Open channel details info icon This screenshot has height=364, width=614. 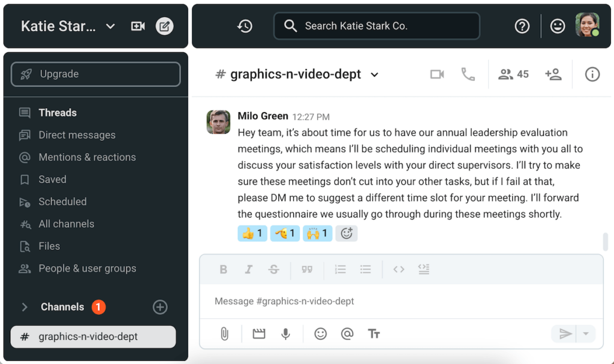(592, 74)
